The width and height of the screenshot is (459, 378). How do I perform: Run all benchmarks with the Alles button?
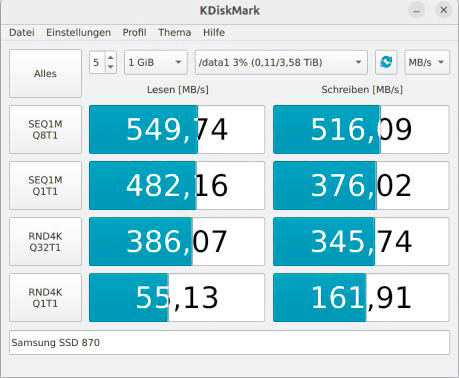(x=45, y=73)
